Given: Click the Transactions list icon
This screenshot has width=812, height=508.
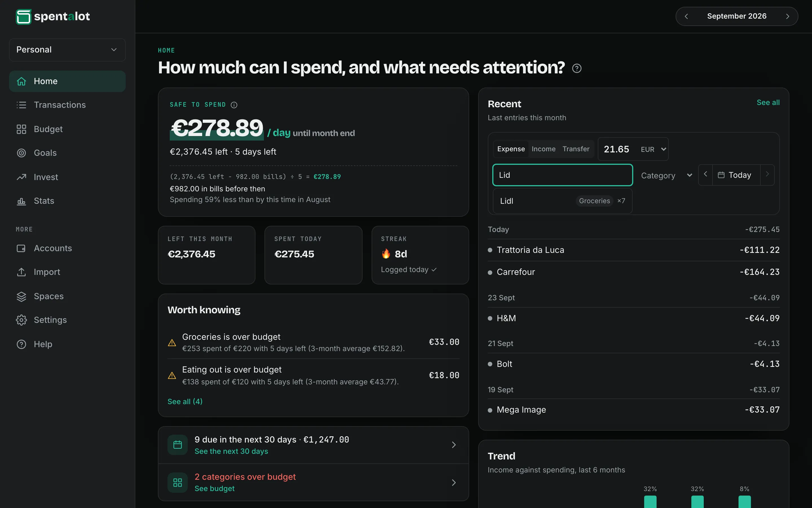Looking at the screenshot, I should 21,105.
